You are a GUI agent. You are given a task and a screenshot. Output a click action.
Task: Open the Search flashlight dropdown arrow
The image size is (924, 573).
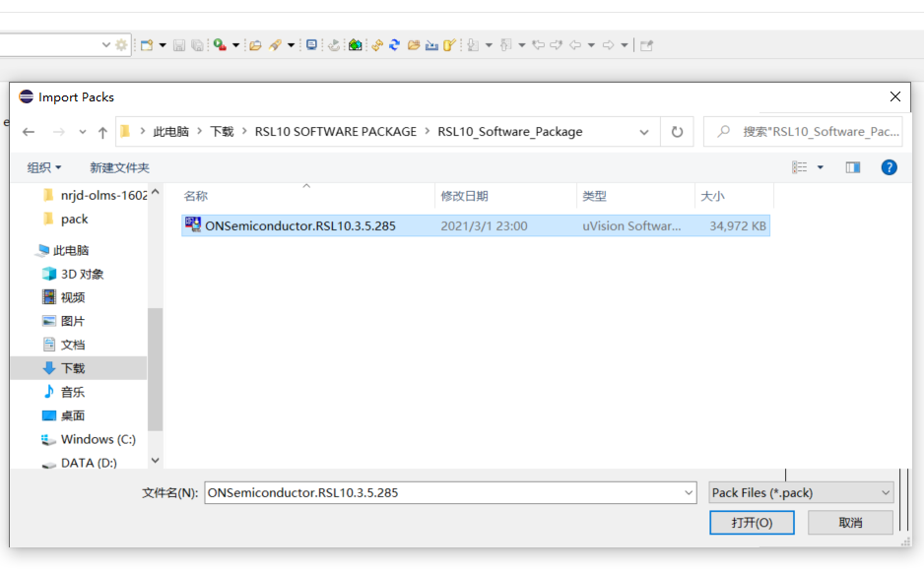coord(292,45)
